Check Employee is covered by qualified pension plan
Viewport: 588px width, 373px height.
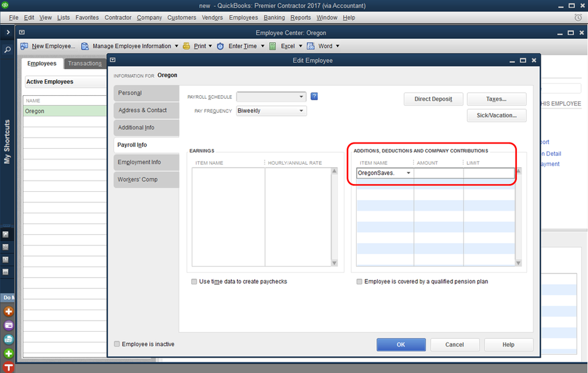(x=359, y=282)
